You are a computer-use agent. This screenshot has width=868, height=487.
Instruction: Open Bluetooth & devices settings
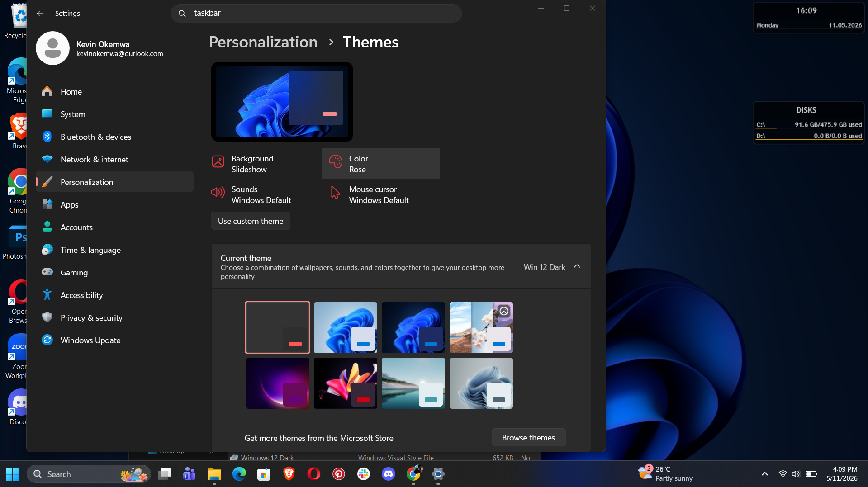click(114, 137)
